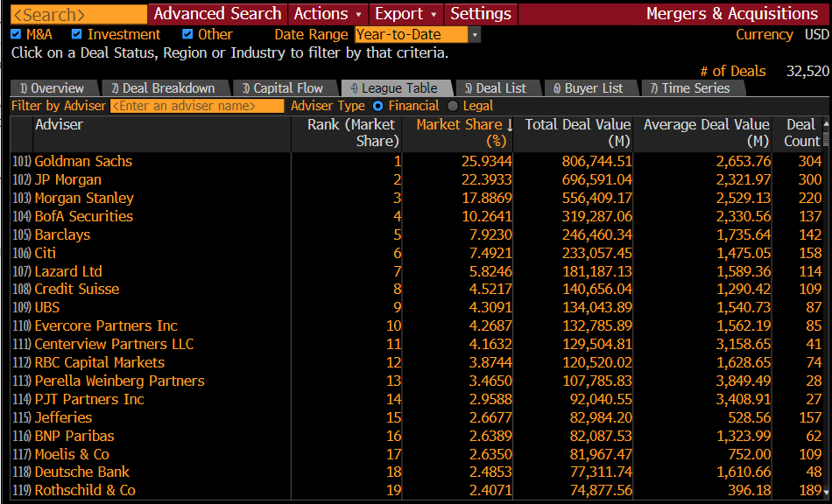Click the Mergers & Acquisitions title
832x504 pixels.
pos(732,14)
